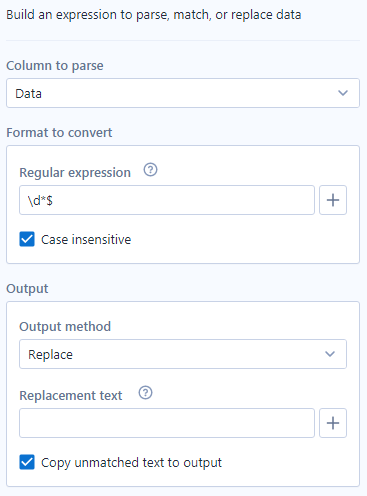Click the Output method label
367x496 pixels.
pyautogui.click(x=65, y=326)
